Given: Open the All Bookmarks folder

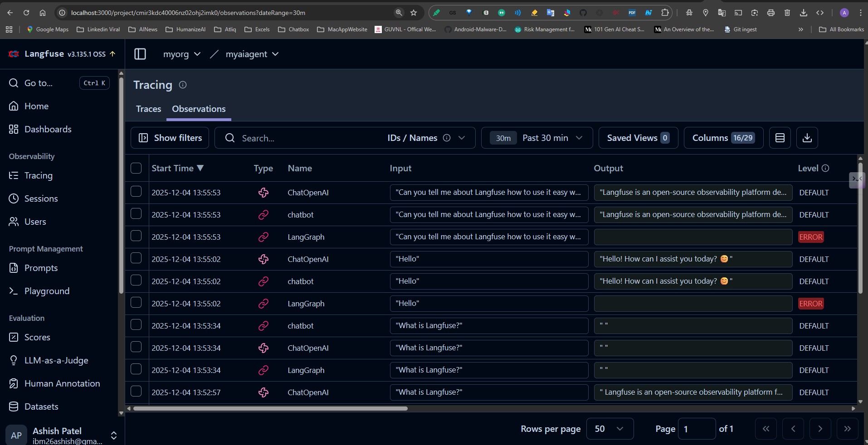Looking at the screenshot, I should [842, 29].
